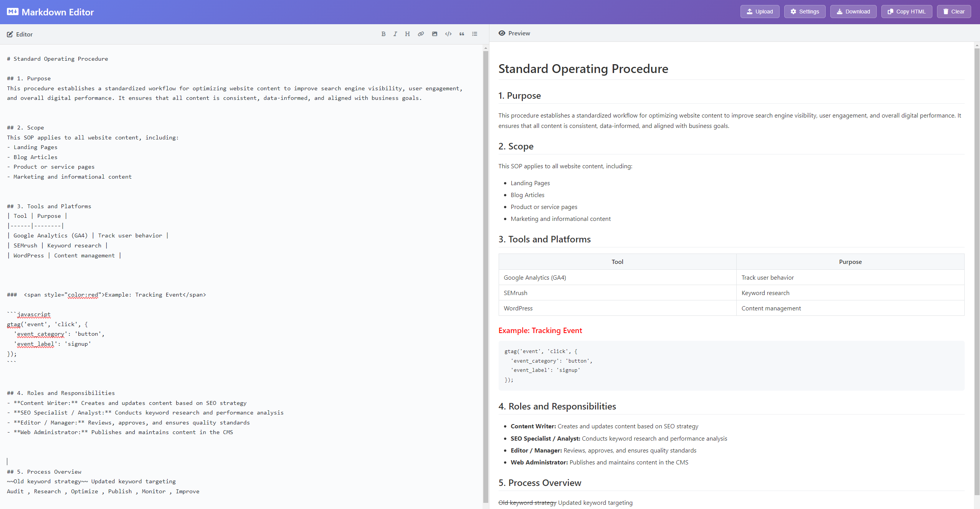980x509 pixels.
Task: Insert an image with the picture icon
Action: (x=435, y=34)
